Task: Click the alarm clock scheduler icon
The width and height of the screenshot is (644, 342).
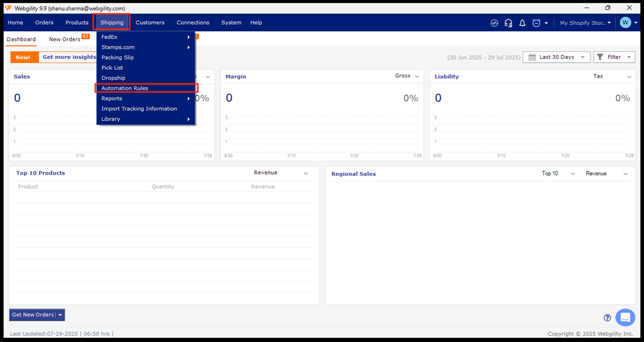Action: tap(536, 23)
